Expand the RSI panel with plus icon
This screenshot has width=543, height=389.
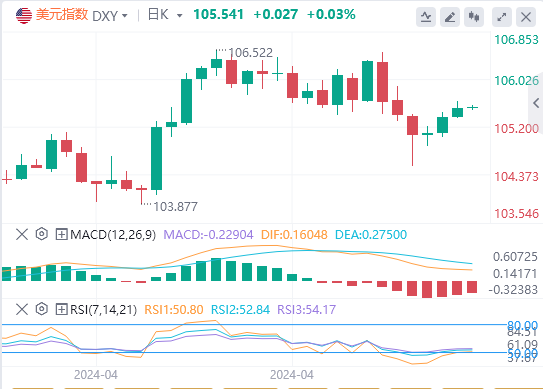(x=61, y=309)
